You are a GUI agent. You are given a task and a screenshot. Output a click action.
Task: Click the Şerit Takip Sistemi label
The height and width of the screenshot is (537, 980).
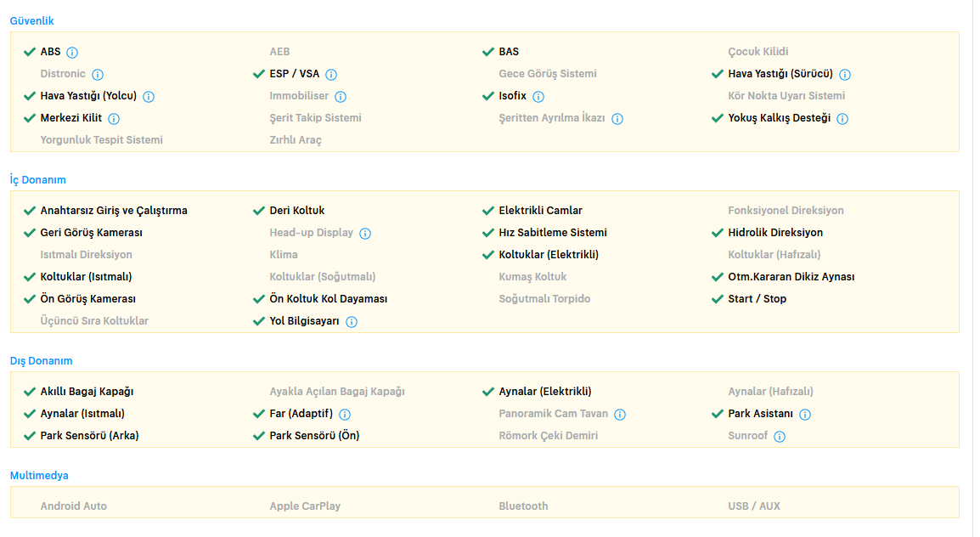[x=316, y=117]
